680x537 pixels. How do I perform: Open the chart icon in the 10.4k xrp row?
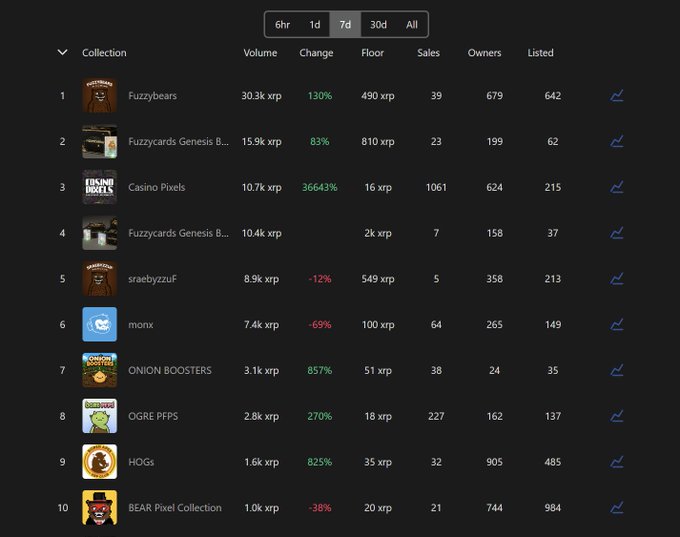click(617, 233)
